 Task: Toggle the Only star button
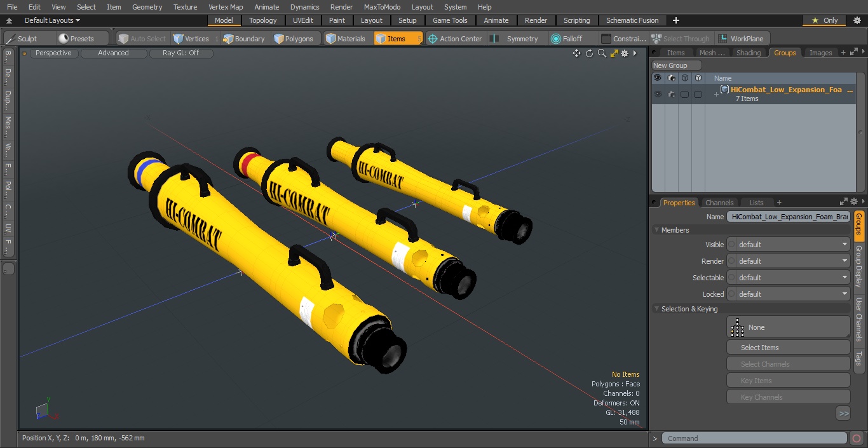pos(824,20)
